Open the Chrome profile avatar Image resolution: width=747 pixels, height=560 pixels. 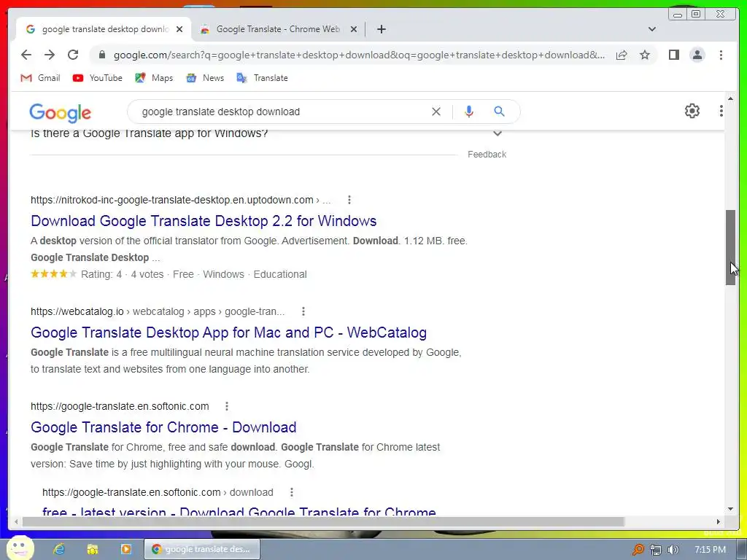[x=697, y=55]
